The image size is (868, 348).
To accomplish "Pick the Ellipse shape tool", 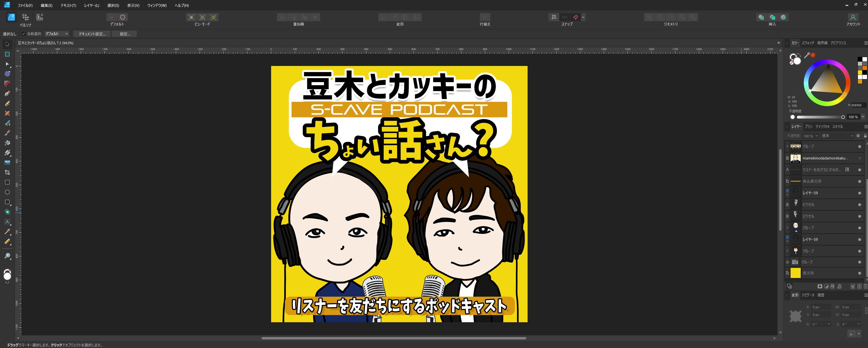I will click(7, 192).
